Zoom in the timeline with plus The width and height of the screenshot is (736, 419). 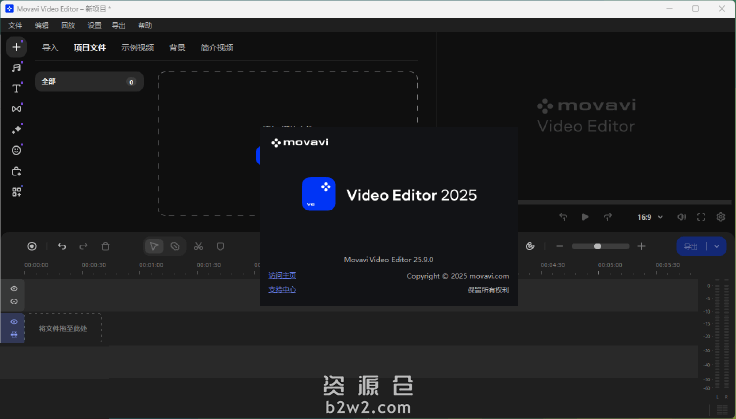(642, 246)
